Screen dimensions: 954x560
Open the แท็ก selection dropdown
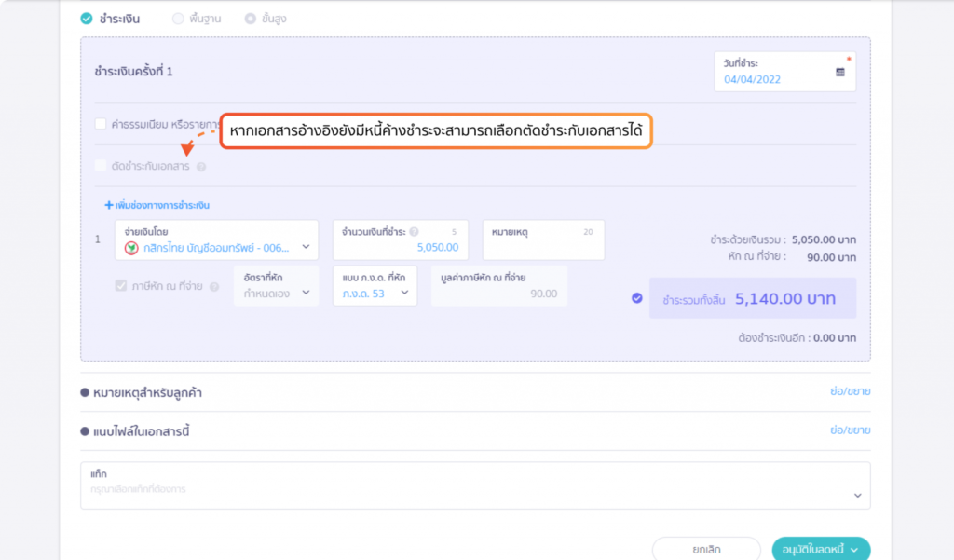pyautogui.click(x=475, y=485)
